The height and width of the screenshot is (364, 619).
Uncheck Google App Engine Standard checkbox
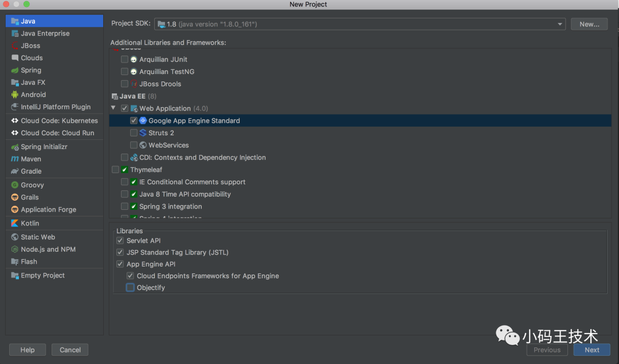coord(134,120)
